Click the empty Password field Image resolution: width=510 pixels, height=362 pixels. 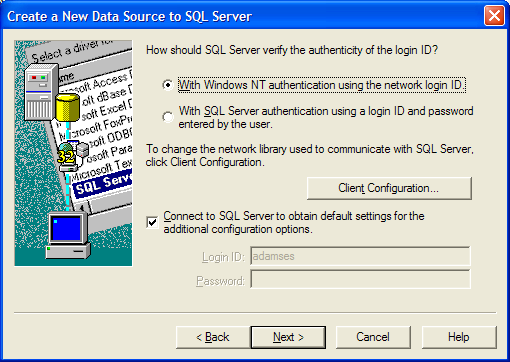tap(360, 279)
